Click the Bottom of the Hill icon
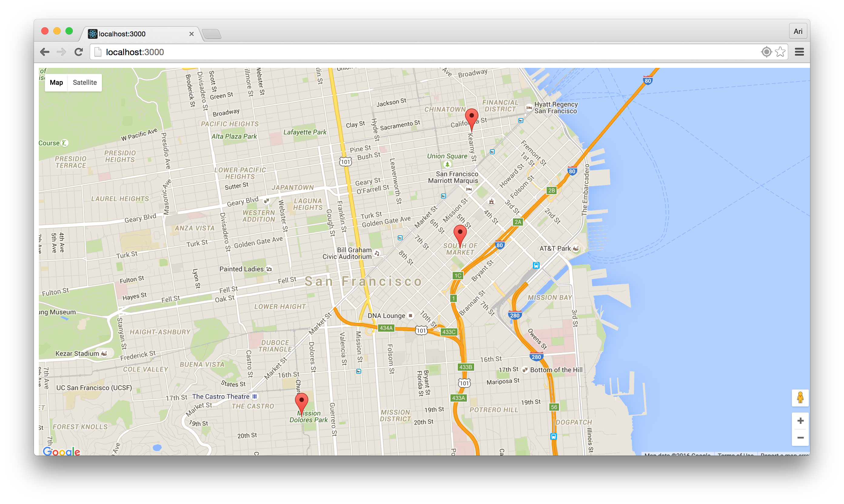The width and height of the screenshot is (844, 504). click(525, 370)
